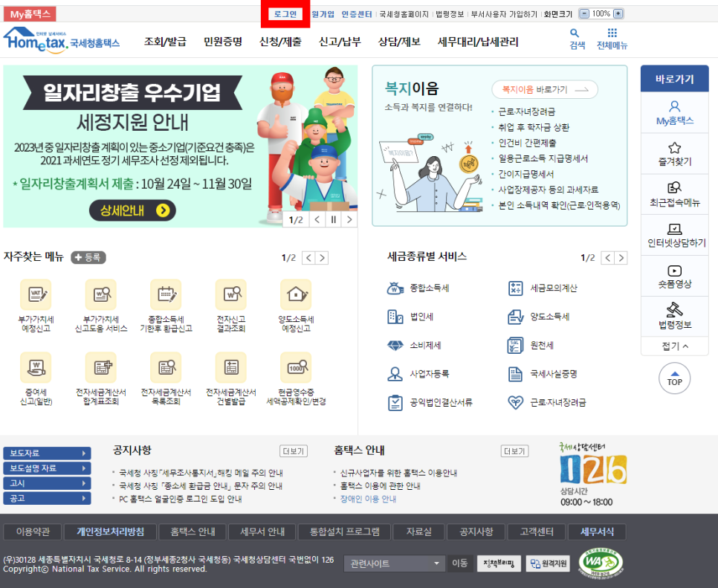
Task: Open 부가가치세 예정신고 icon
Action: click(x=36, y=294)
